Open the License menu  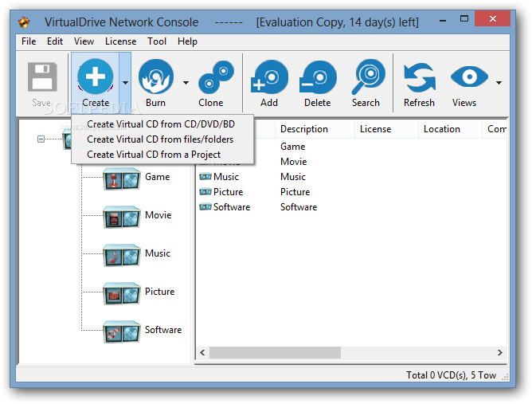[x=120, y=41]
